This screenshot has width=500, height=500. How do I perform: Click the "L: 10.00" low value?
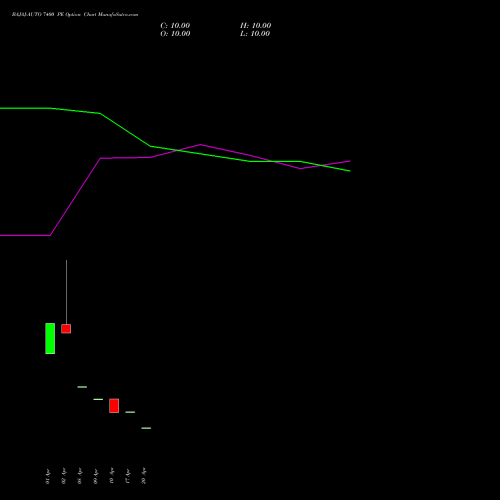pos(255,34)
